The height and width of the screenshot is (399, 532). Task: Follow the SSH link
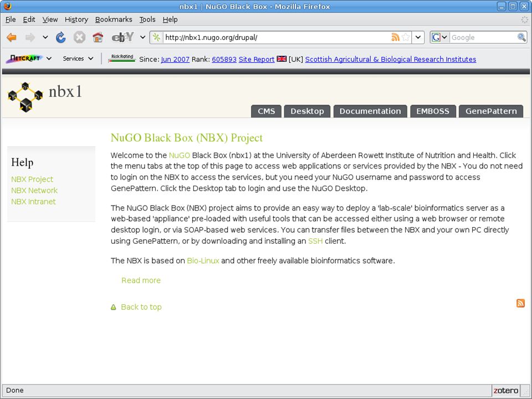pyautogui.click(x=315, y=241)
